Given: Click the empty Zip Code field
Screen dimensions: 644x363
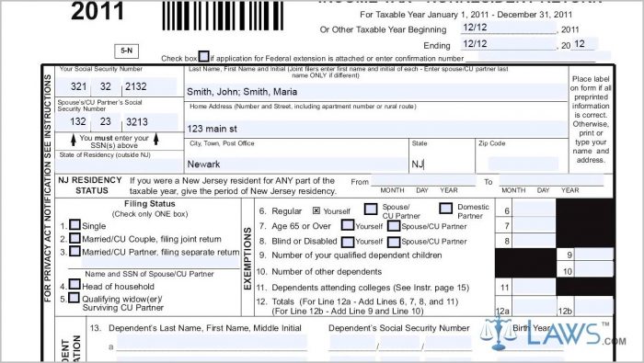Looking at the screenshot, I should pyautogui.click(x=523, y=164).
